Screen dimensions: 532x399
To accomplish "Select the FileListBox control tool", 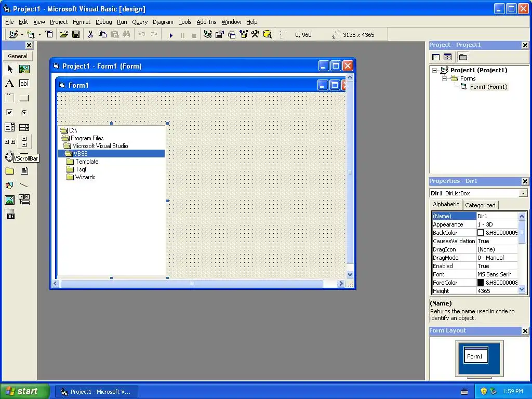I will pyautogui.click(x=24, y=170).
